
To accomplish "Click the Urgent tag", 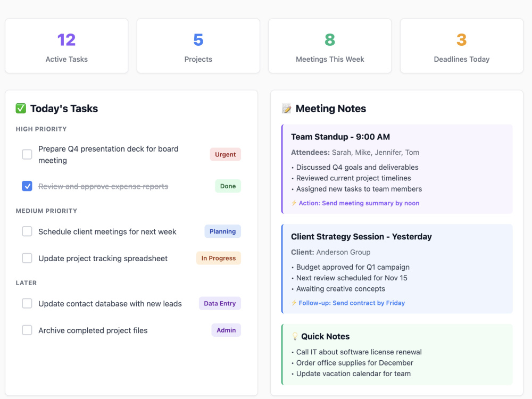I will tap(225, 154).
